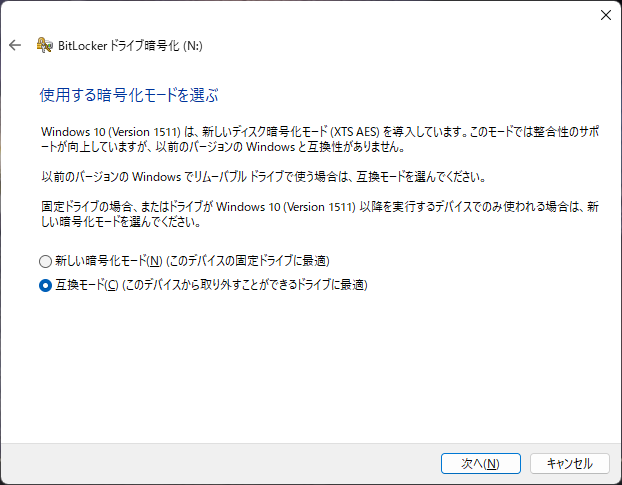The height and width of the screenshot is (485, 622).
Task: Click the back arrow in the header
Action: pyautogui.click(x=15, y=45)
